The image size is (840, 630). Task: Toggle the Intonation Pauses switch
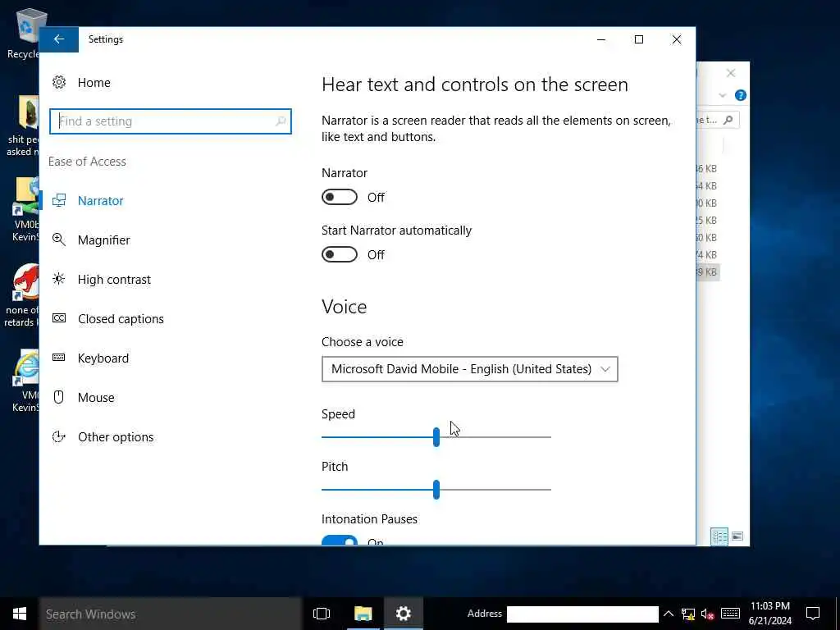[340, 540]
